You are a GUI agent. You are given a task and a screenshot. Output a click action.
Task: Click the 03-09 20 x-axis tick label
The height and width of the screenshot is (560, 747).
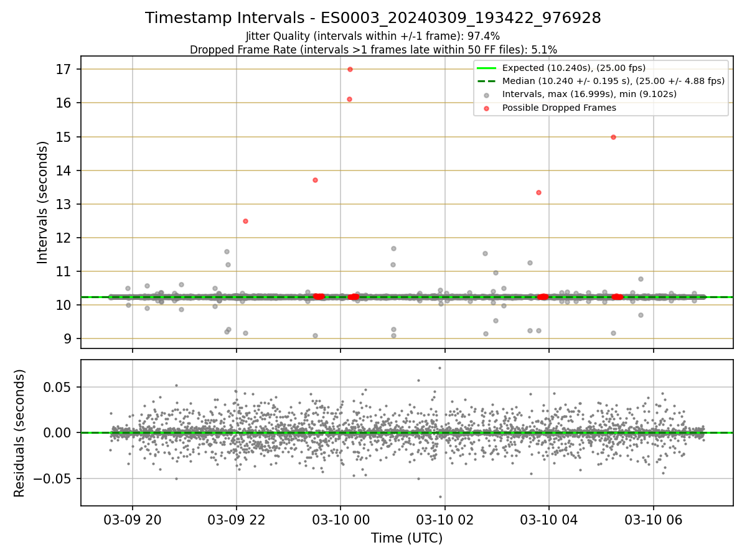132,519
